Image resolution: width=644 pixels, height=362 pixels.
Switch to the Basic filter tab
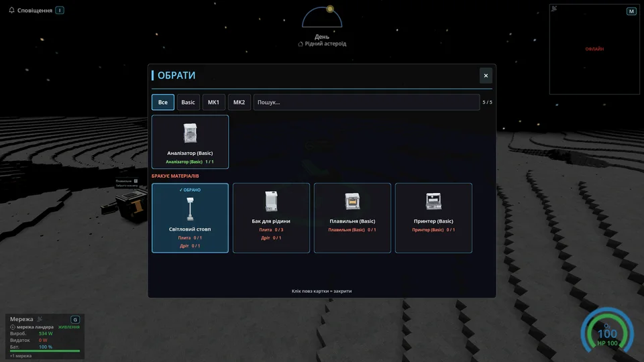coord(188,102)
